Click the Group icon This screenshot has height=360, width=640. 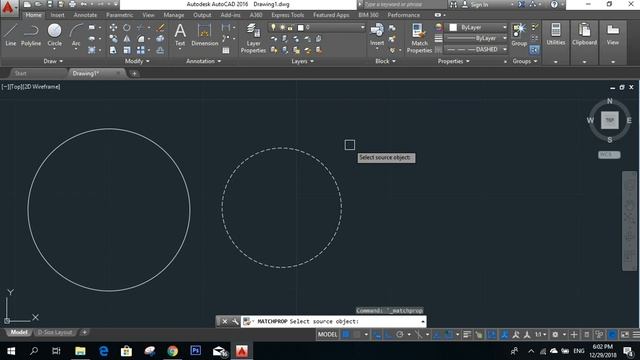pyautogui.click(x=519, y=35)
